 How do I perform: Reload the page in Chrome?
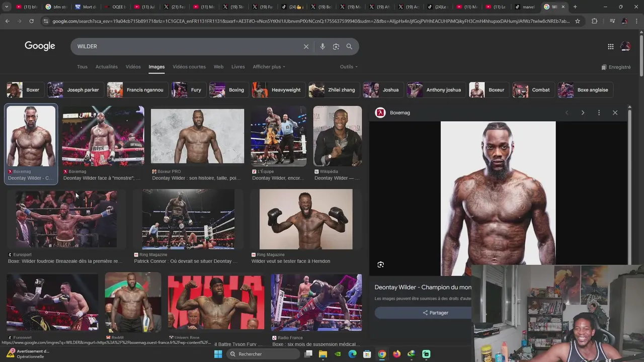tap(31, 21)
